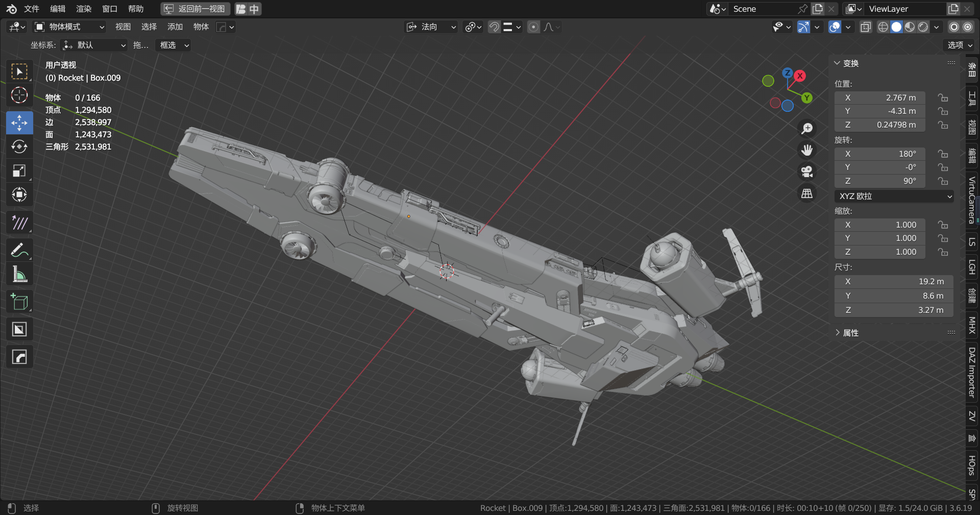
Task: Lock the scale Y value
Action: 943,238
